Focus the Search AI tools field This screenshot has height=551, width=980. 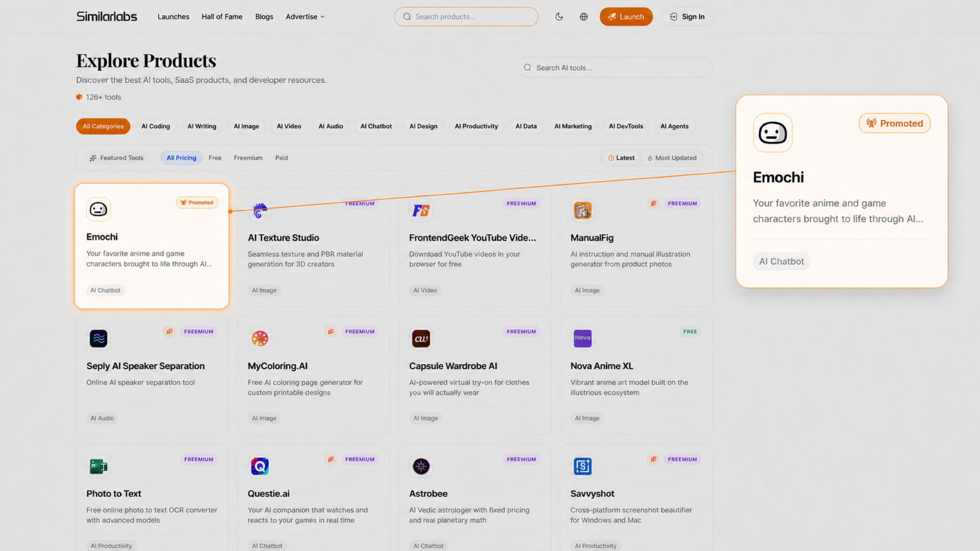point(615,67)
